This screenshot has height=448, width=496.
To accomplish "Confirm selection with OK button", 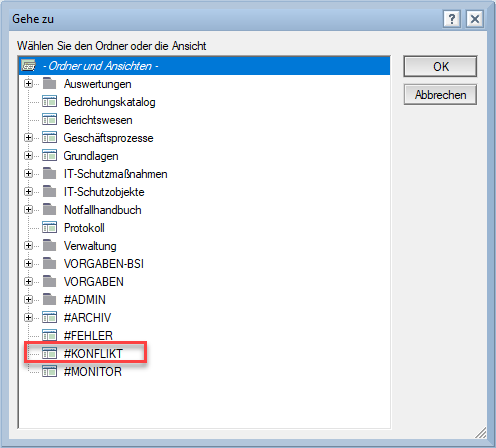I will coord(440,67).
